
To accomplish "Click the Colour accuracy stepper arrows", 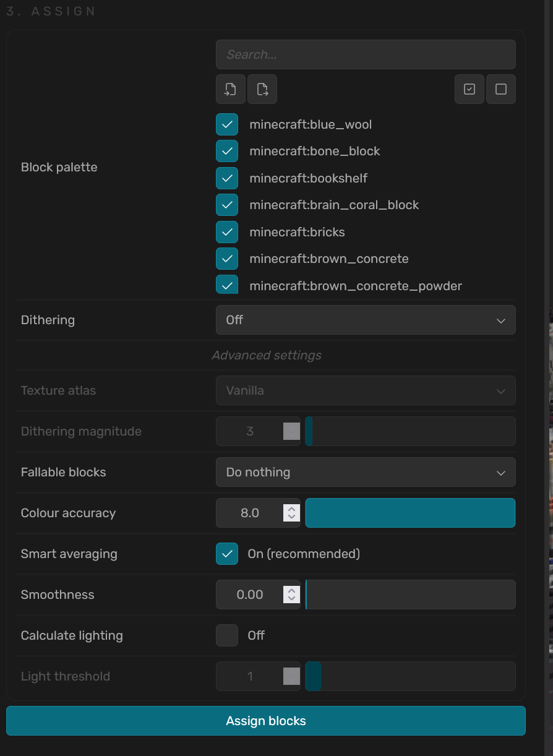I will click(291, 513).
